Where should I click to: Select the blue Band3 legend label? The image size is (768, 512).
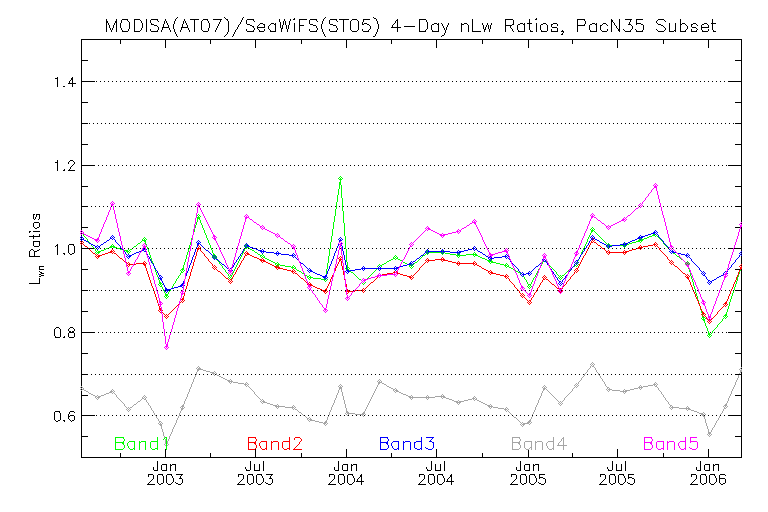[x=407, y=444]
